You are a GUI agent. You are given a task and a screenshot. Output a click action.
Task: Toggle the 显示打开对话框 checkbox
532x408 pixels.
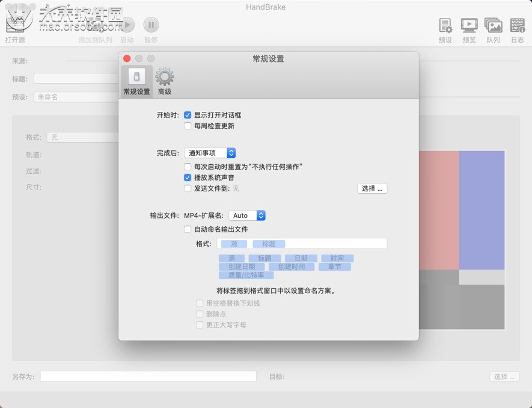pyautogui.click(x=188, y=114)
